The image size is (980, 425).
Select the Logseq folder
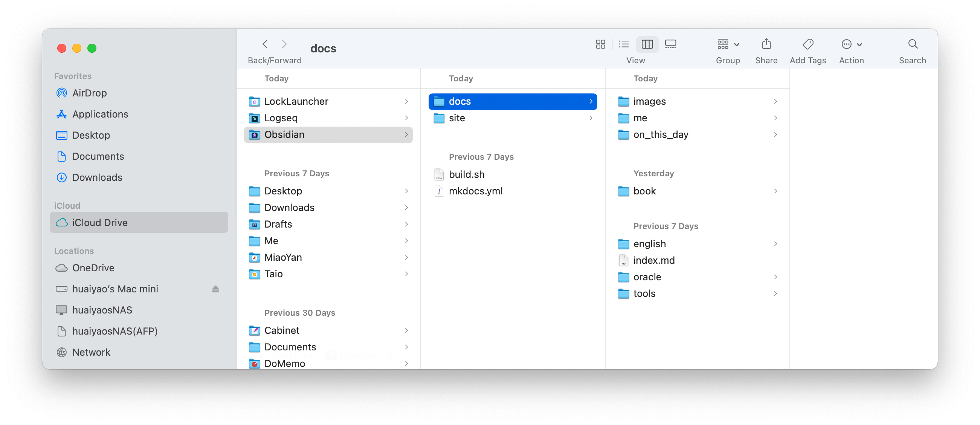coord(328,118)
